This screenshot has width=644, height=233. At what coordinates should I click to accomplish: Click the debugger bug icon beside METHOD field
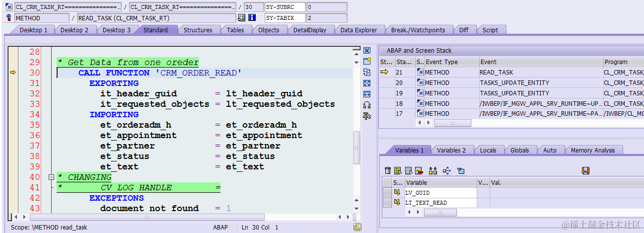9,18
